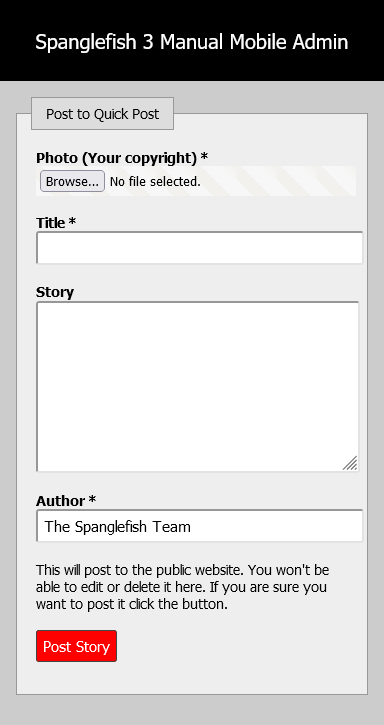Click the asterisk beside Author label
This screenshot has height=725, width=384.
pos(93,499)
